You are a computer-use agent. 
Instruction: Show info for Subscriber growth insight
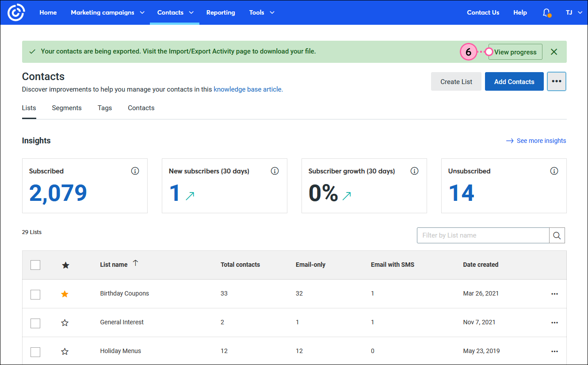(x=415, y=171)
